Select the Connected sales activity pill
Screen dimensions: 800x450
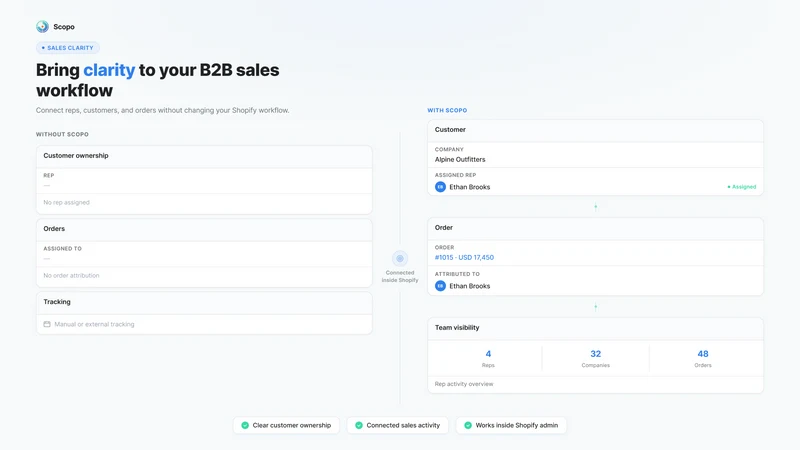pyautogui.click(x=397, y=426)
